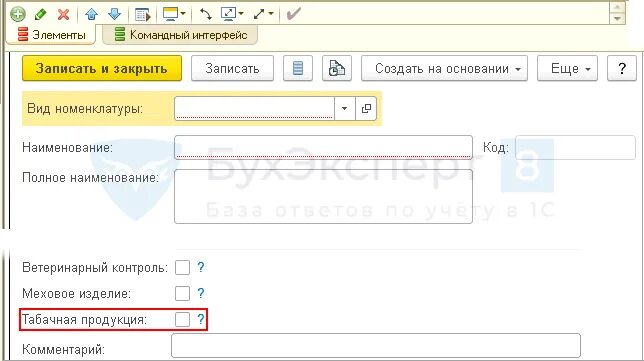Click the help question mark for Меховое изделие
The width and height of the screenshot is (644, 361).
tap(200, 293)
